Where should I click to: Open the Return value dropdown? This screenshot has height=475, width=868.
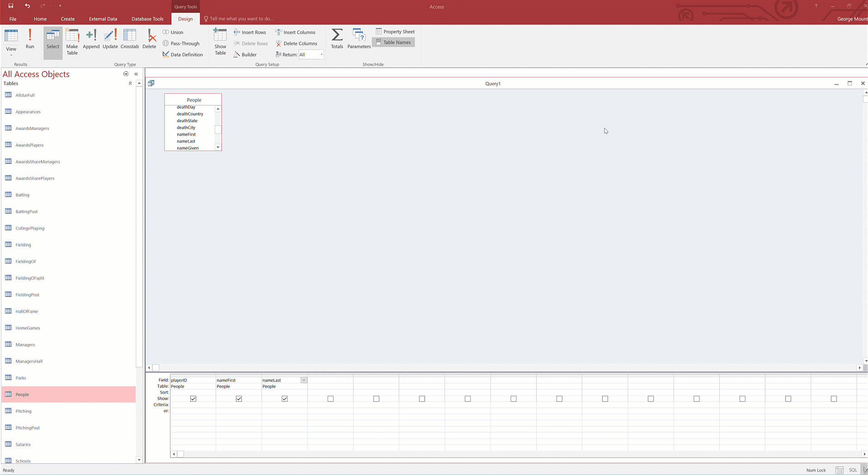coord(321,55)
